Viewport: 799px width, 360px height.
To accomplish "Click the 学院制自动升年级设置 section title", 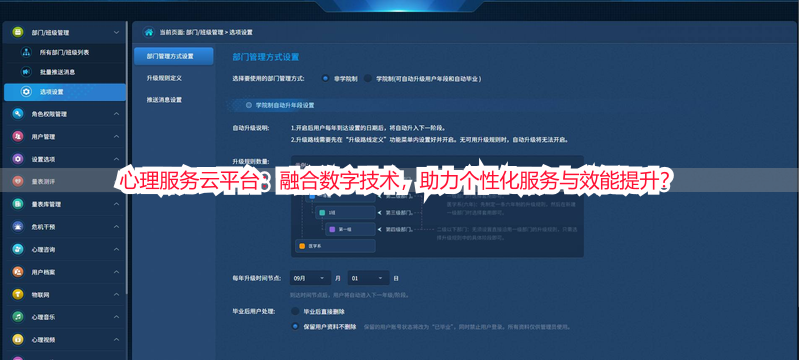I will (285, 105).
